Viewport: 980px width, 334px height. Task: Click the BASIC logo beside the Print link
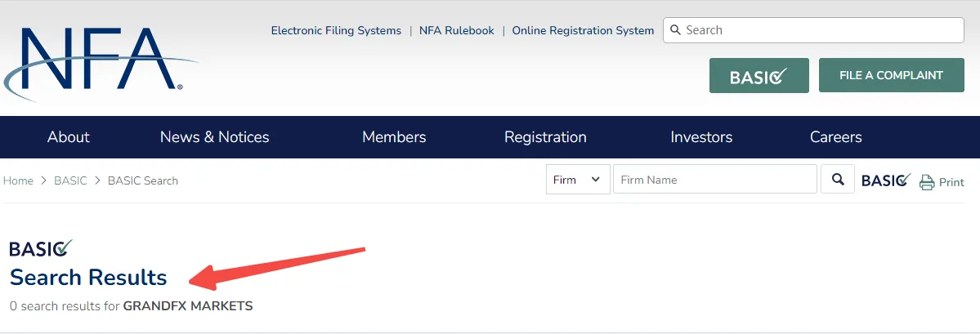[886, 180]
